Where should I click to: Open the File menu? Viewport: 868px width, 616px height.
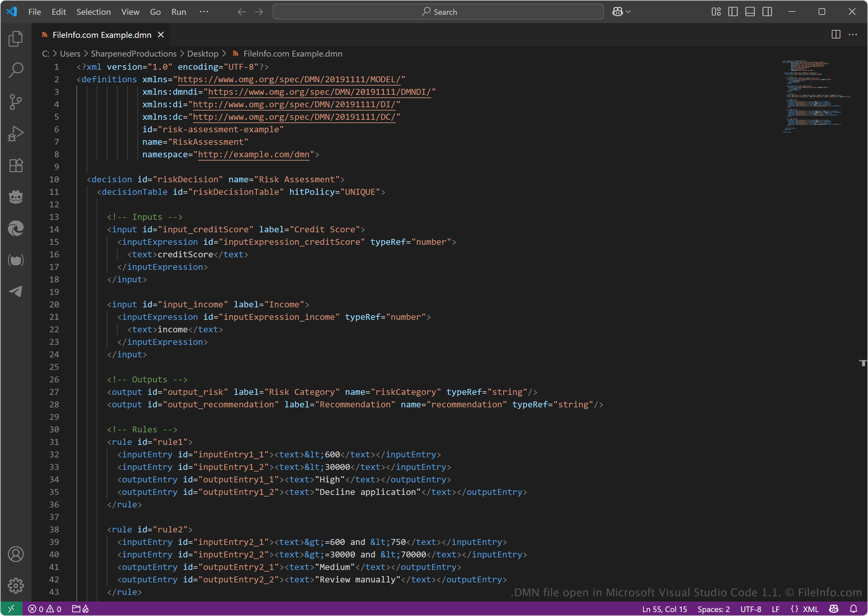[35, 12]
